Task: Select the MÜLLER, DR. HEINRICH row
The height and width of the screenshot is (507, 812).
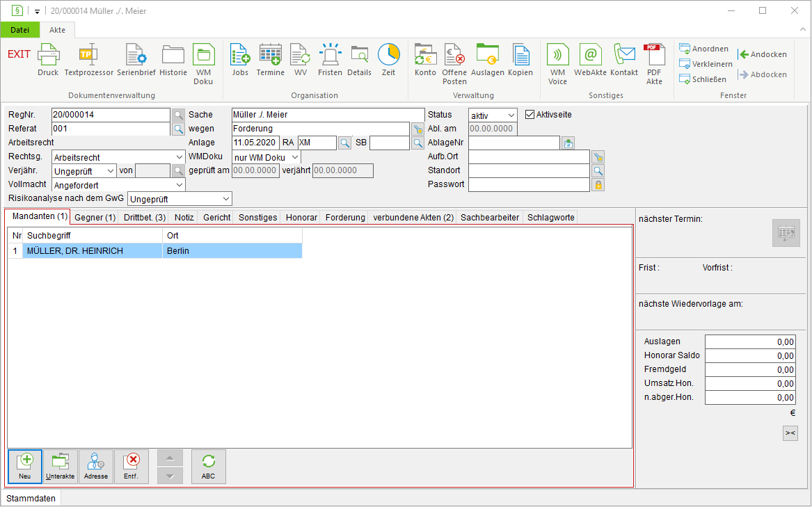Action: [x=155, y=250]
